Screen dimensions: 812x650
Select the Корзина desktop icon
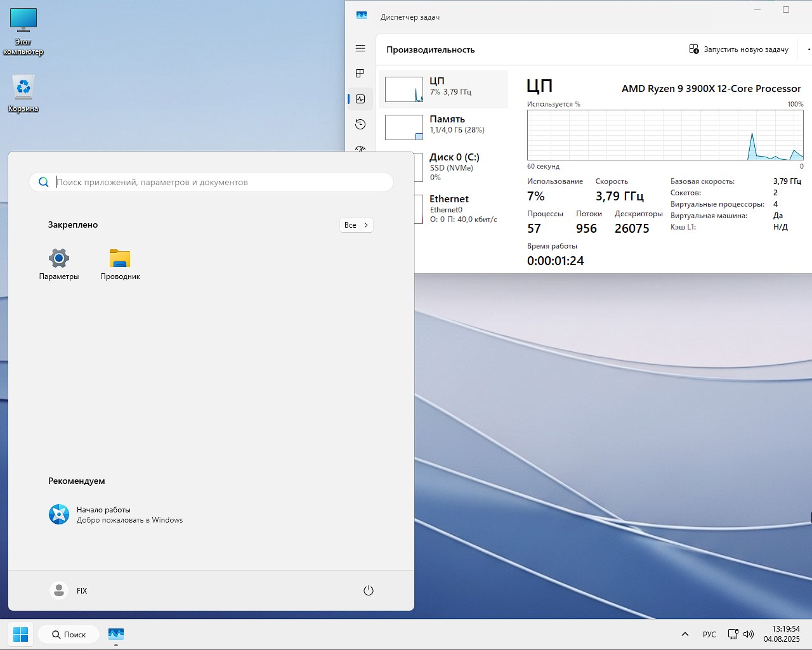click(23, 94)
